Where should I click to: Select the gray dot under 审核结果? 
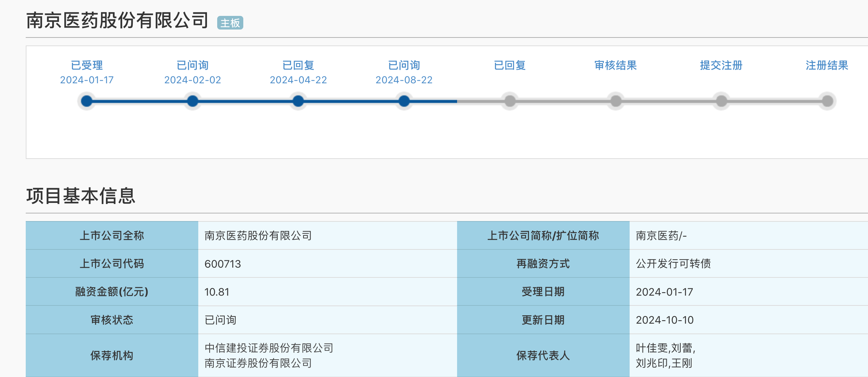(x=616, y=101)
